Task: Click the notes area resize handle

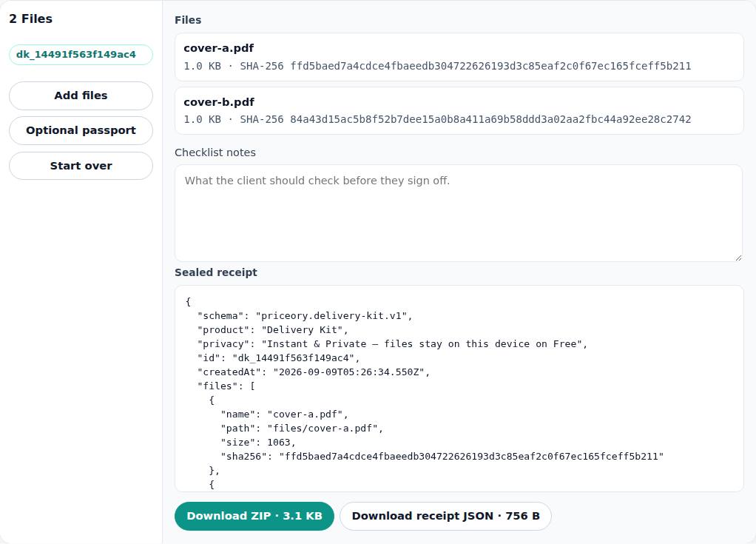Action: [738, 258]
